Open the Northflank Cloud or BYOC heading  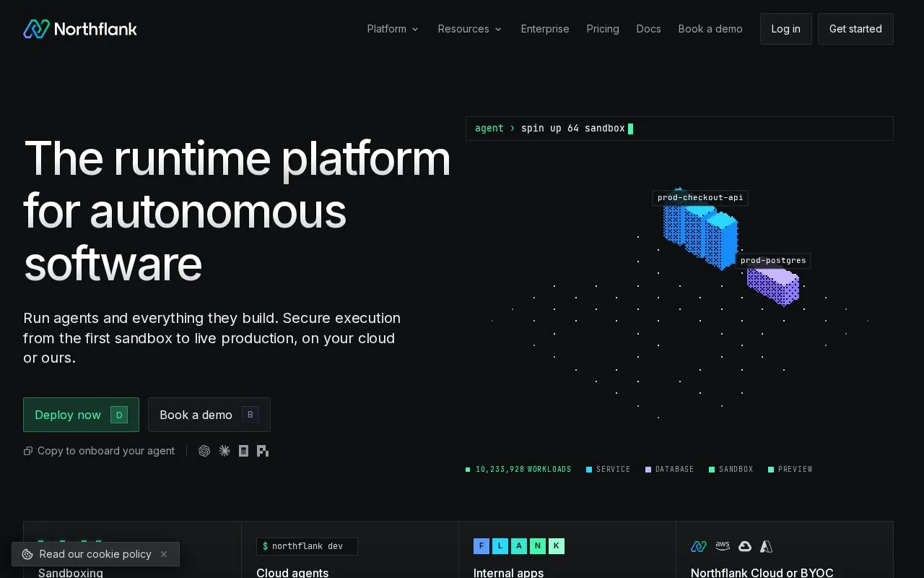[762, 573]
